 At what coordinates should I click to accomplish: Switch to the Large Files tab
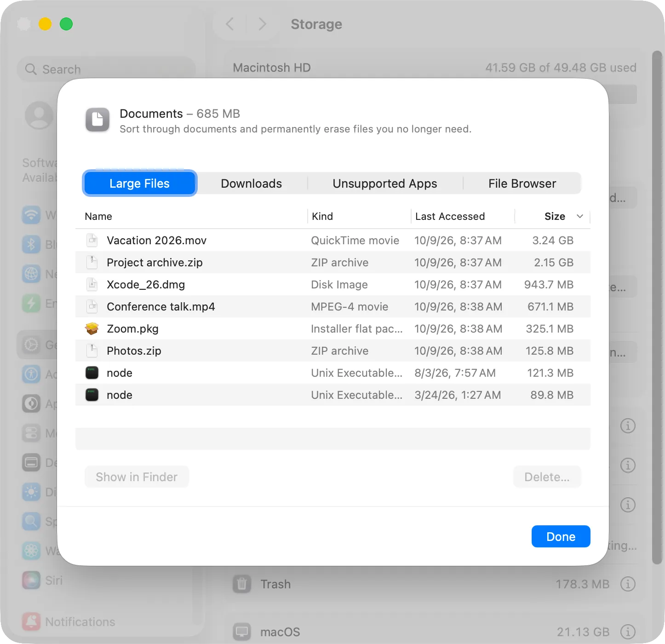(x=140, y=184)
